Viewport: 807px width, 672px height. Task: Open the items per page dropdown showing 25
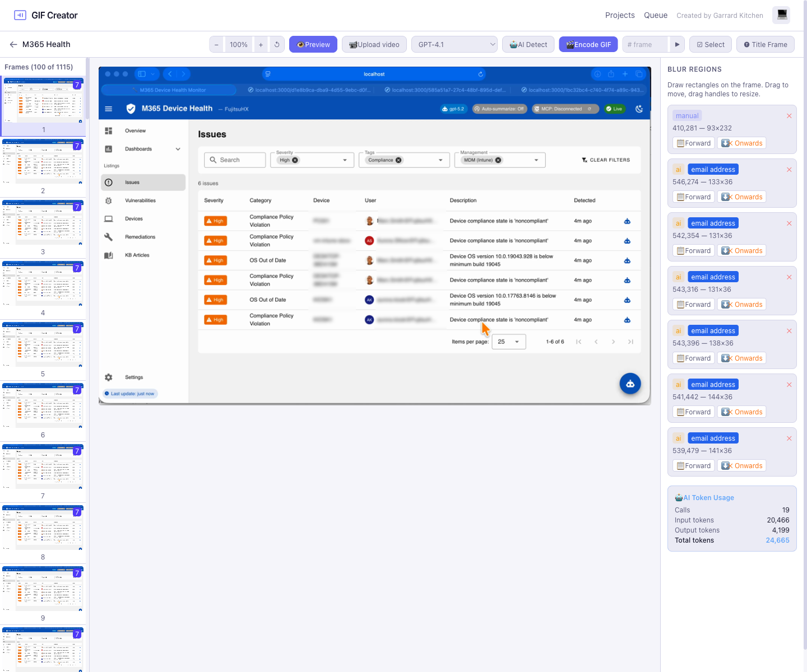tap(508, 342)
